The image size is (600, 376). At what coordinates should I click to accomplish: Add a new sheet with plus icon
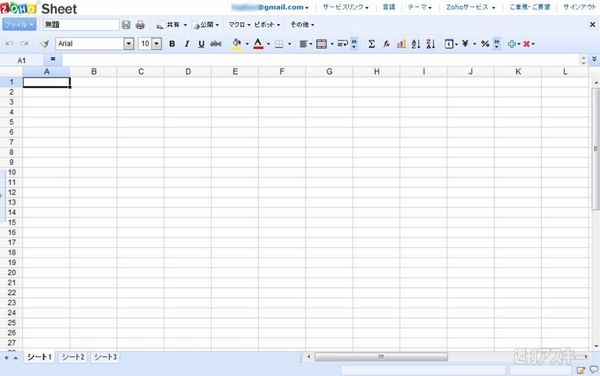(7, 358)
